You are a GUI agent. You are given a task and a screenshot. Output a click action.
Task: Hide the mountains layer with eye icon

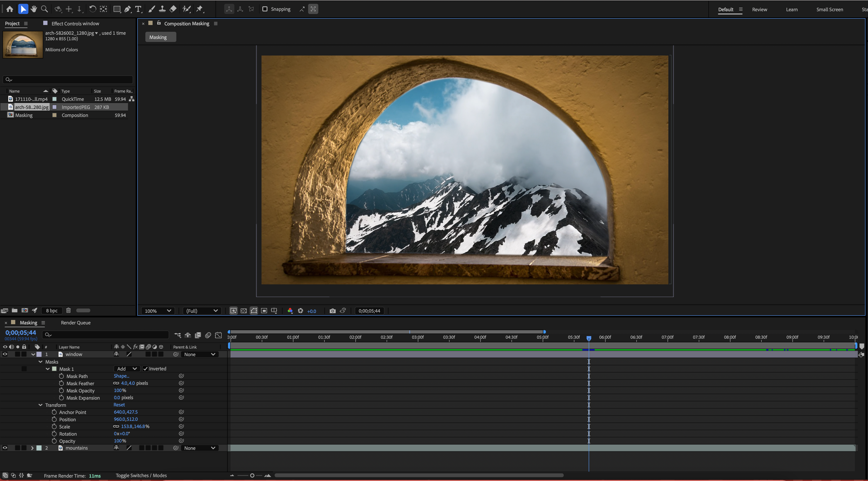tap(5, 448)
